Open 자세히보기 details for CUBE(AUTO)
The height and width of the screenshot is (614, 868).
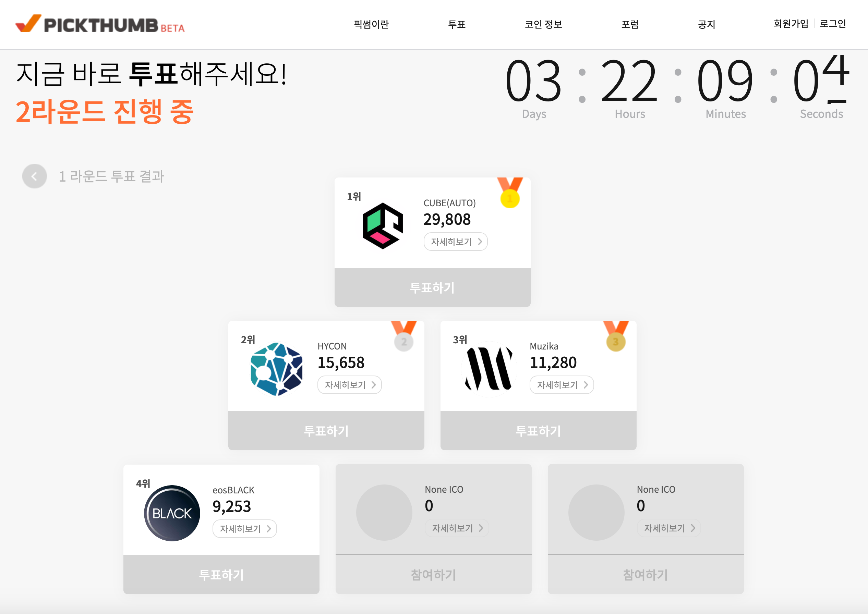pos(455,242)
